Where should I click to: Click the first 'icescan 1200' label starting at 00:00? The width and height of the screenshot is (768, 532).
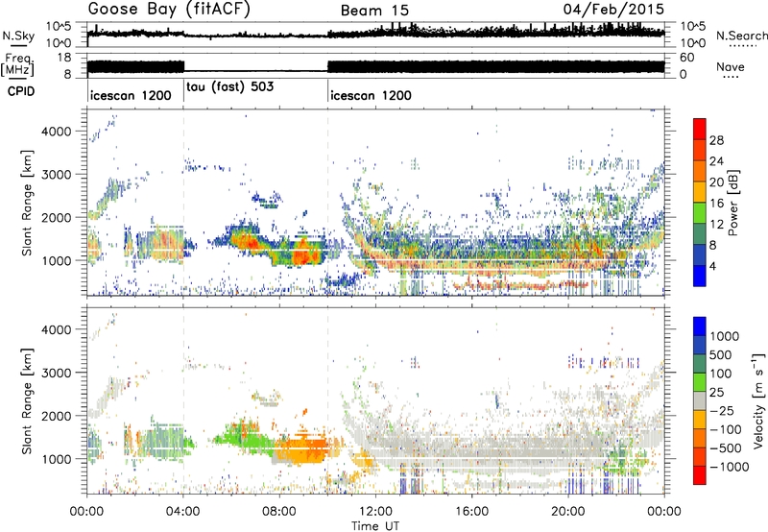tap(131, 95)
